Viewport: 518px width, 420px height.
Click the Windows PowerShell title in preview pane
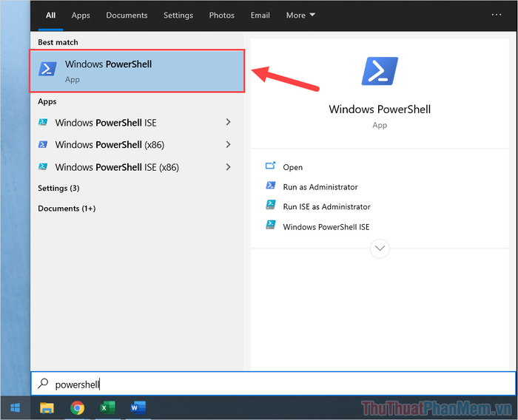[380, 109]
